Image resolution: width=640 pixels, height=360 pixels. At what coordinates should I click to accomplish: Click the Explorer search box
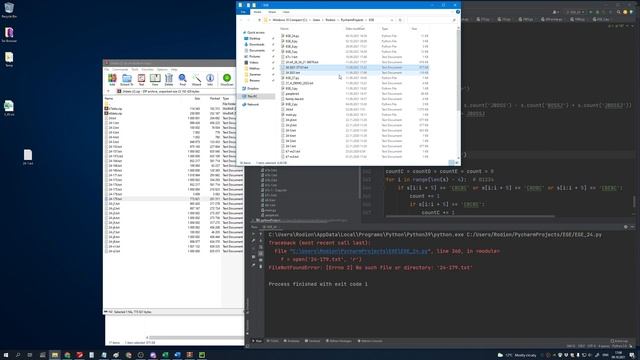click(431, 20)
